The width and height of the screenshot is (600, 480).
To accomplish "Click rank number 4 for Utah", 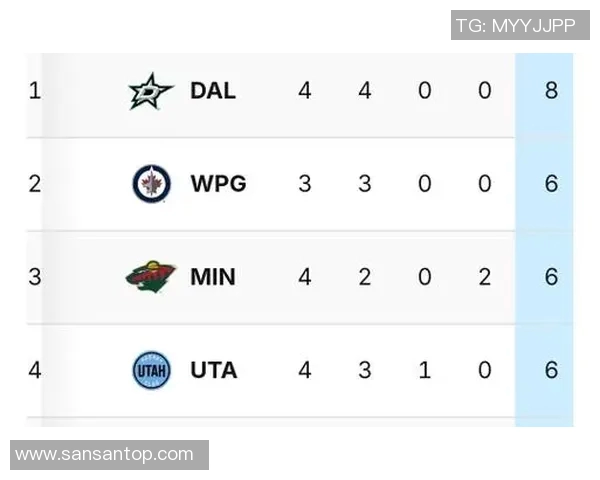I will pos(35,370).
